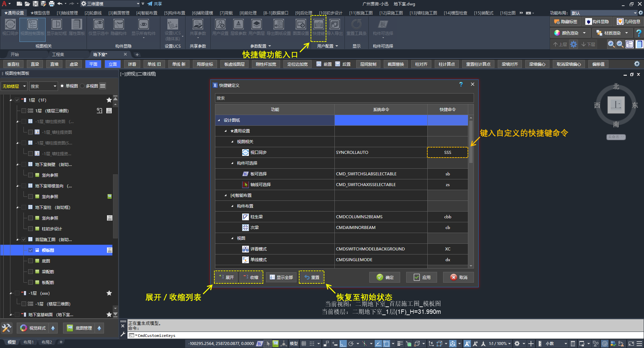Open the 颜色渲染 color tool

(570, 33)
